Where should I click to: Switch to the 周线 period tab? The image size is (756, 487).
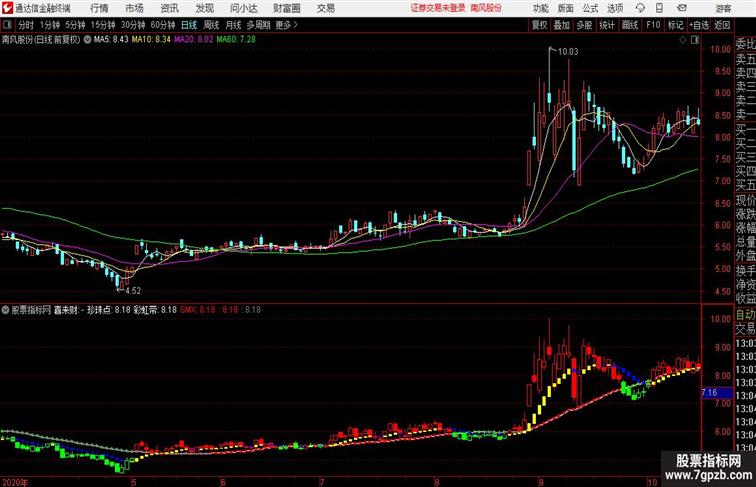tap(211, 25)
